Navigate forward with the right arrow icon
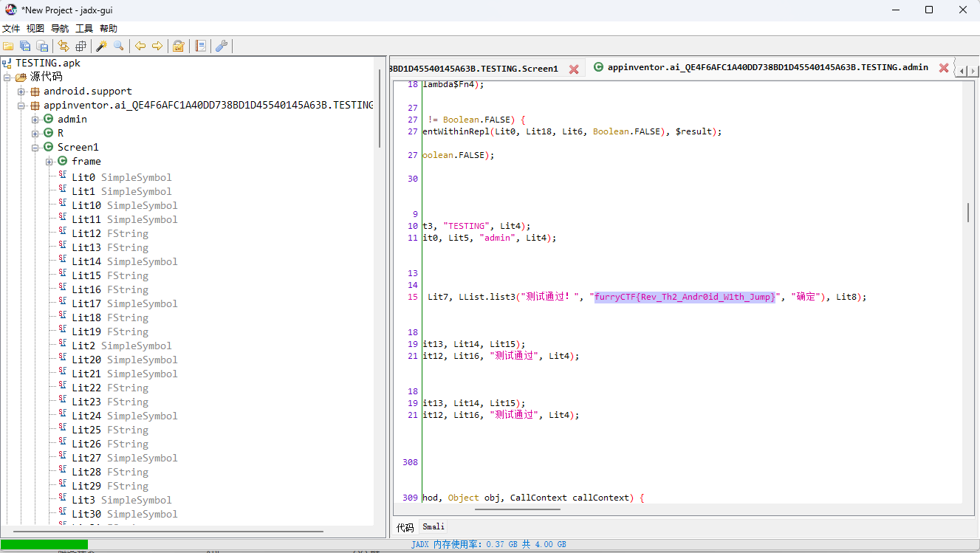980x553 pixels. click(x=157, y=46)
